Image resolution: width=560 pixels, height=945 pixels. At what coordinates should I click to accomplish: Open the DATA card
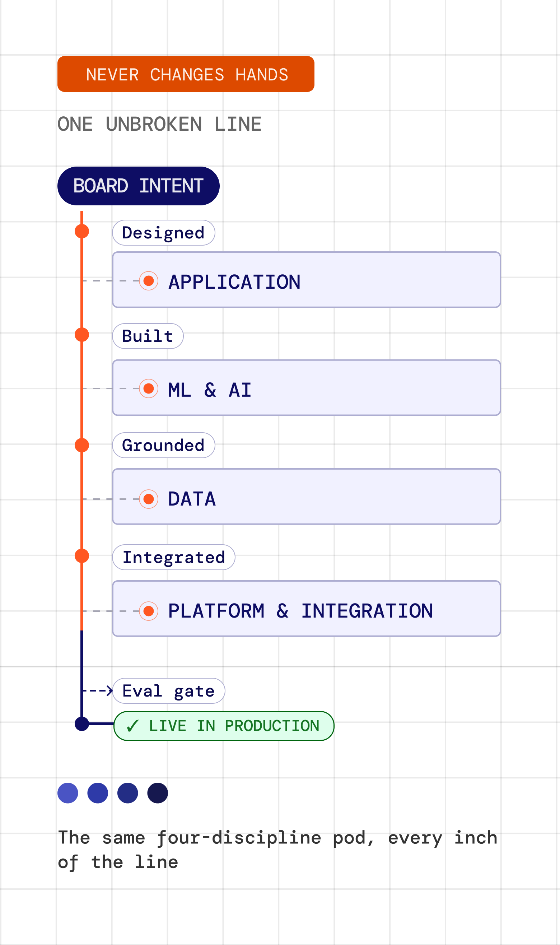click(x=307, y=496)
